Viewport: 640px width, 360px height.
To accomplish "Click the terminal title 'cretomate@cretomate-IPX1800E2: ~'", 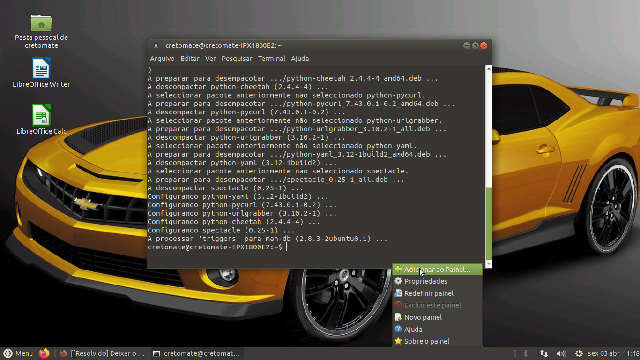I will click(224, 45).
